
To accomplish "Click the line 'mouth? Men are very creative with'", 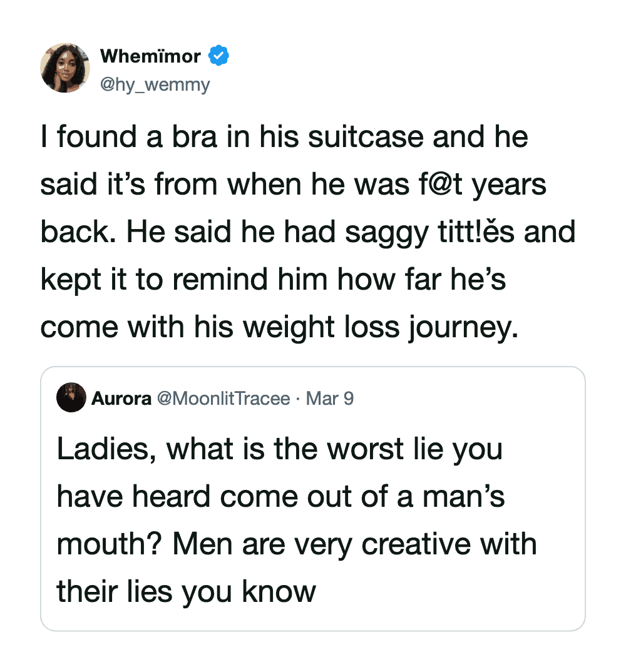I will pos(297,544).
